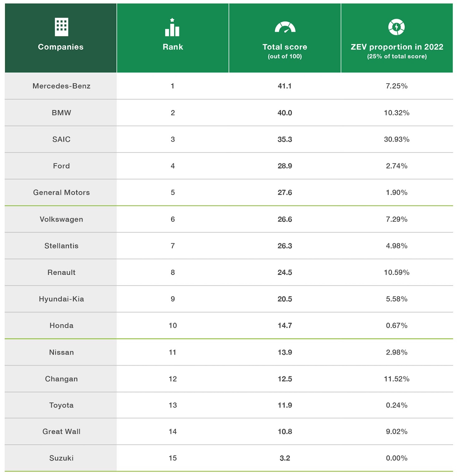Click the speedometer gauge icon above Total score
This screenshot has width=459, height=476.
[x=285, y=27]
